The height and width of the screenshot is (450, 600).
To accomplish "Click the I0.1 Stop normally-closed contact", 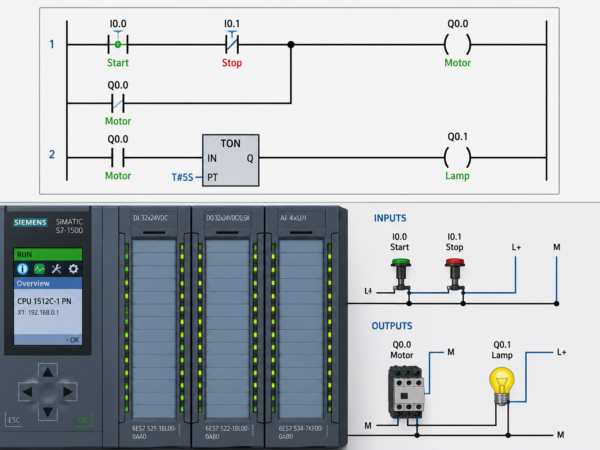I will (x=232, y=44).
